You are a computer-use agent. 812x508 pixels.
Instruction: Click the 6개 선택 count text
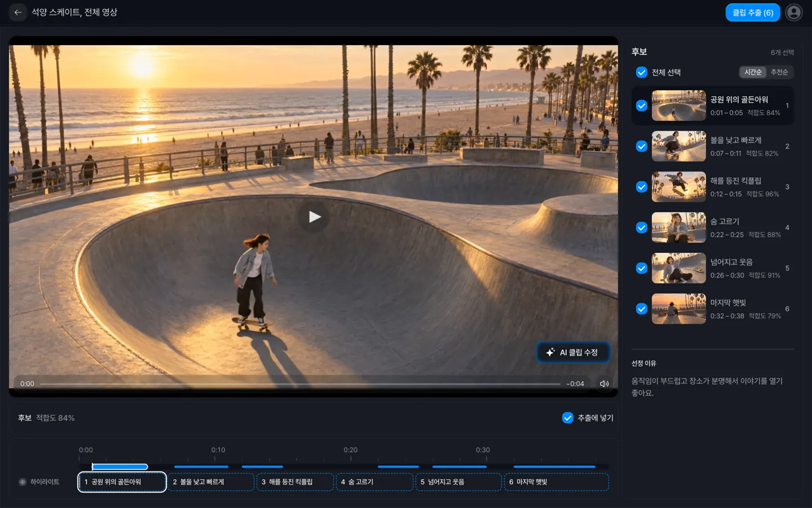pyautogui.click(x=782, y=52)
